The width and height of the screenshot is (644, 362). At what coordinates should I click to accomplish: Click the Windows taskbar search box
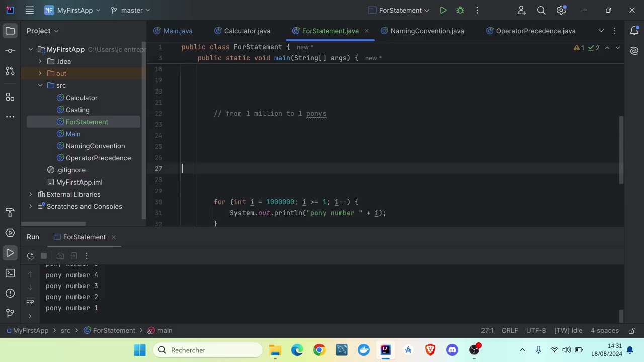coord(208,350)
